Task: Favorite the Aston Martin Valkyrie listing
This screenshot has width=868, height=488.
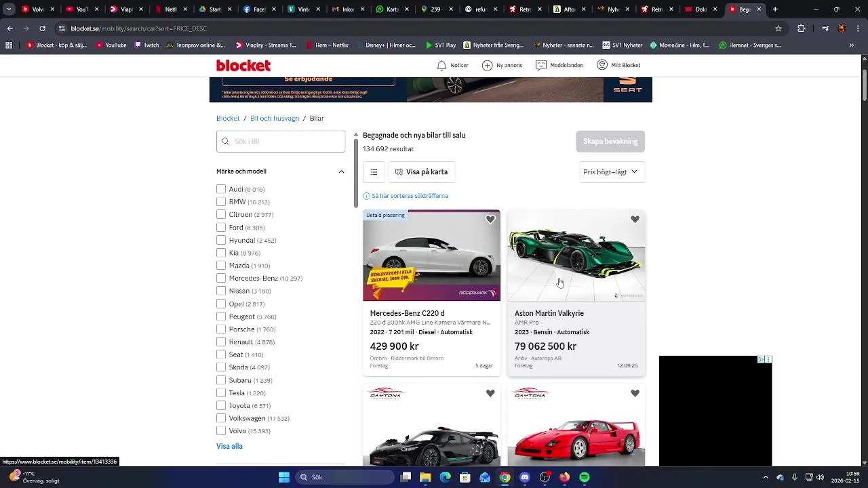Action: click(x=635, y=220)
